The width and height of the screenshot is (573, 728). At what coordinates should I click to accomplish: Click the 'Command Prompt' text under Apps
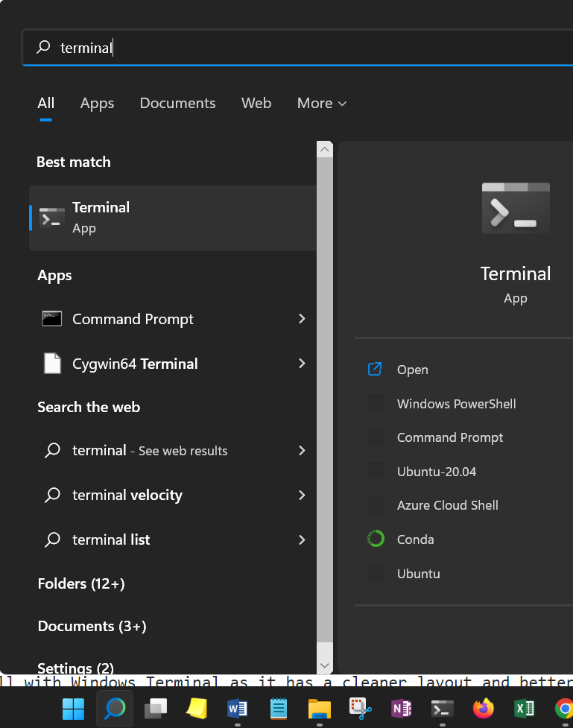(x=133, y=319)
